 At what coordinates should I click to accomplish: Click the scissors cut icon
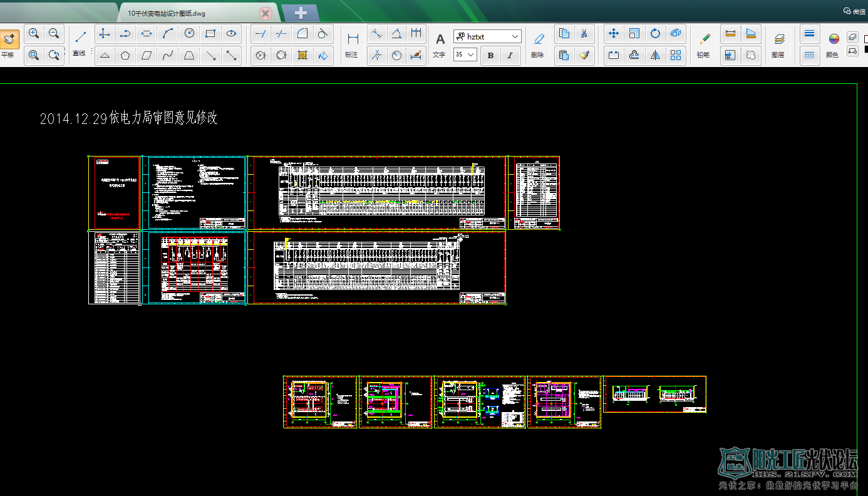[584, 34]
